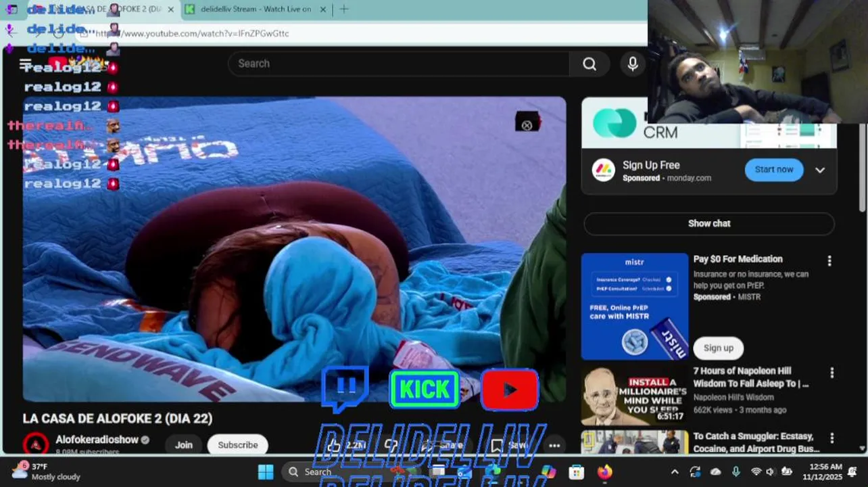Viewport: 868px width, 487px height.
Task: Expand the monday.com ad chevron
Action: click(820, 170)
